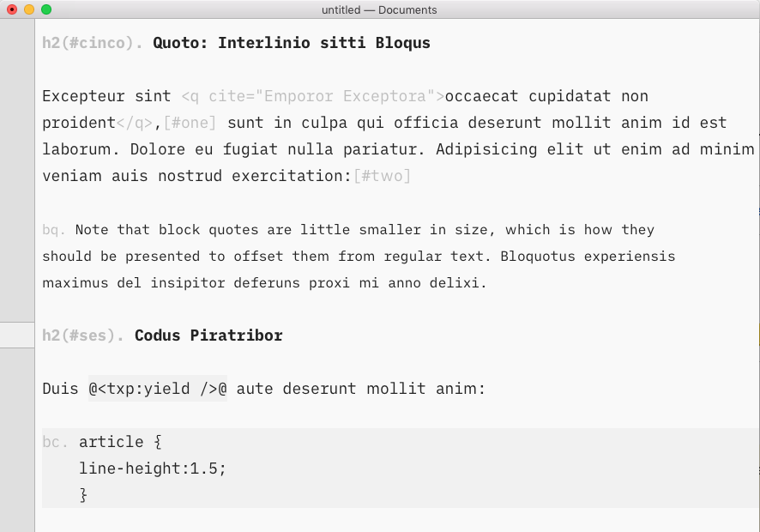Click the 'untitled — Documents' window title
Screen dimensions: 760x532
coord(379,9)
